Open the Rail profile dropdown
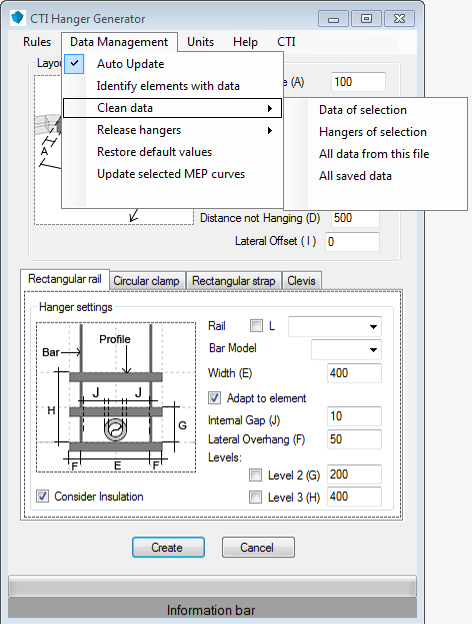 [335, 327]
